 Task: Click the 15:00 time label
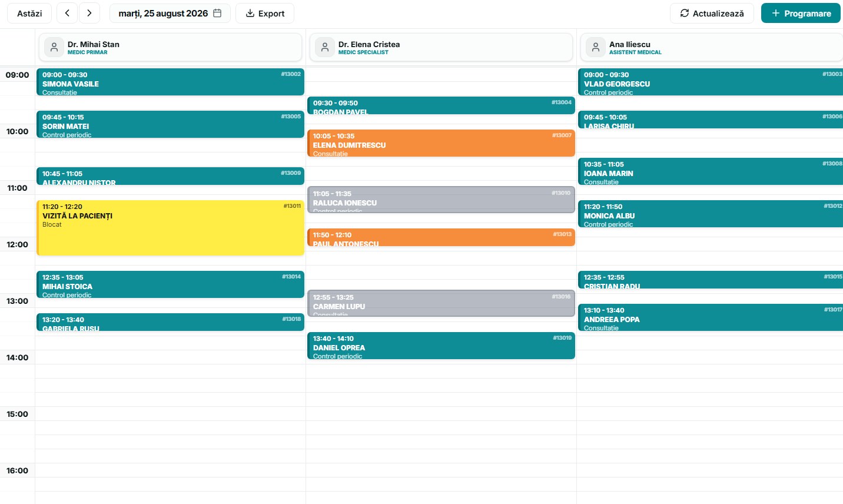tap(17, 414)
